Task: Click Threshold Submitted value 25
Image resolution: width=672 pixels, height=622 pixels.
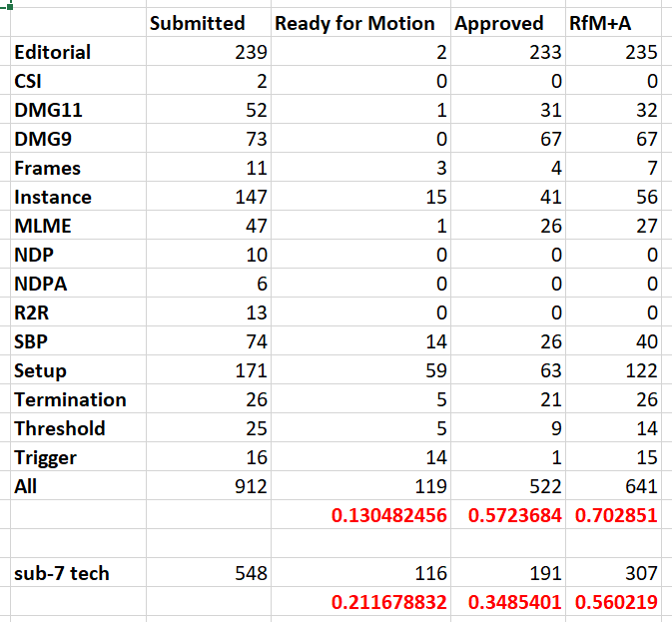Action: [x=209, y=427]
